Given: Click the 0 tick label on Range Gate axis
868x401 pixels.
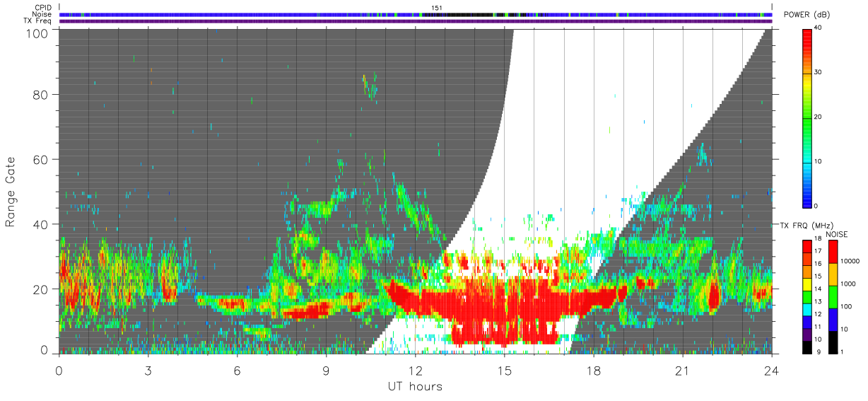Looking at the screenshot, I should click(x=44, y=350).
